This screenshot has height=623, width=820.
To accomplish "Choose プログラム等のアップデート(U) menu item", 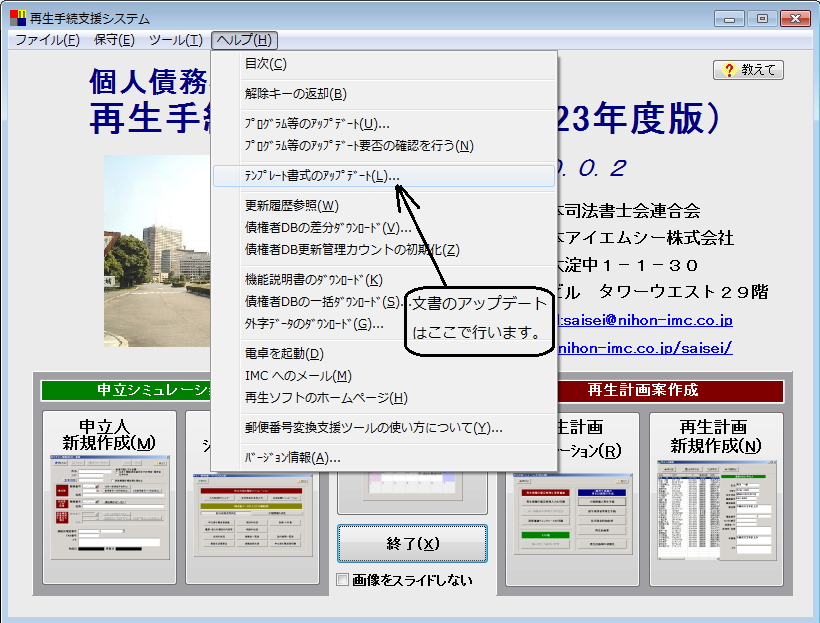I will click(x=316, y=124).
